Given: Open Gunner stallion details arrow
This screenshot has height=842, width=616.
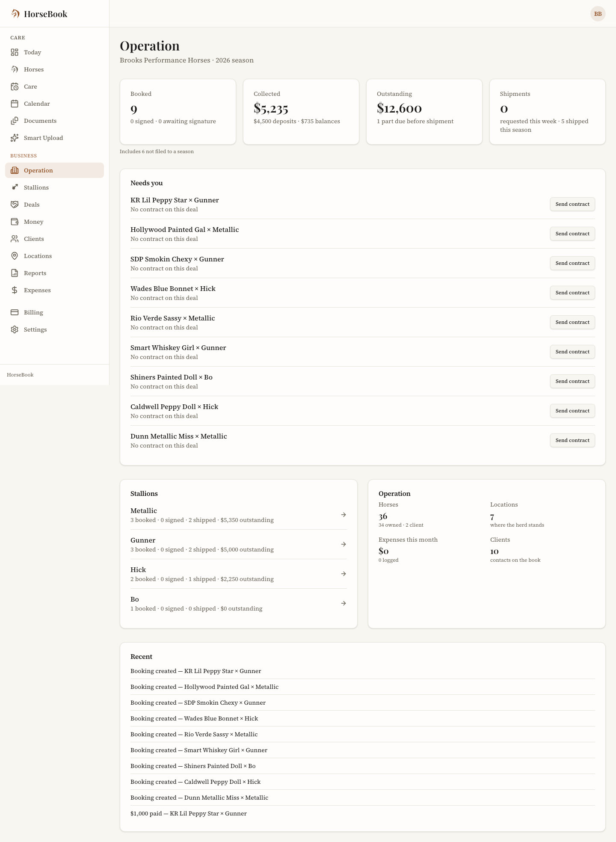Looking at the screenshot, I should pyautogui.click(x=344, y=544).
